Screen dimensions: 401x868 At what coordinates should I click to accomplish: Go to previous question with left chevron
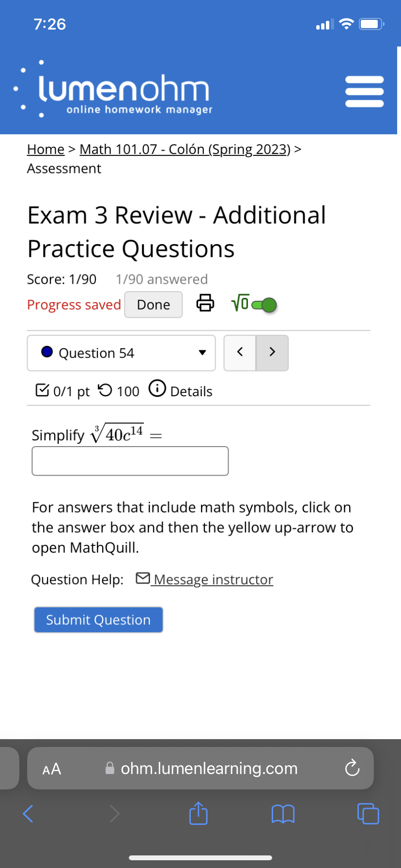(x=240, y=352)
